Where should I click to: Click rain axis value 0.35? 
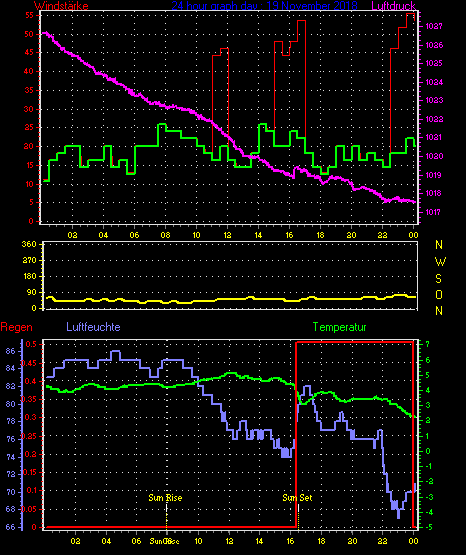[29, 400]
